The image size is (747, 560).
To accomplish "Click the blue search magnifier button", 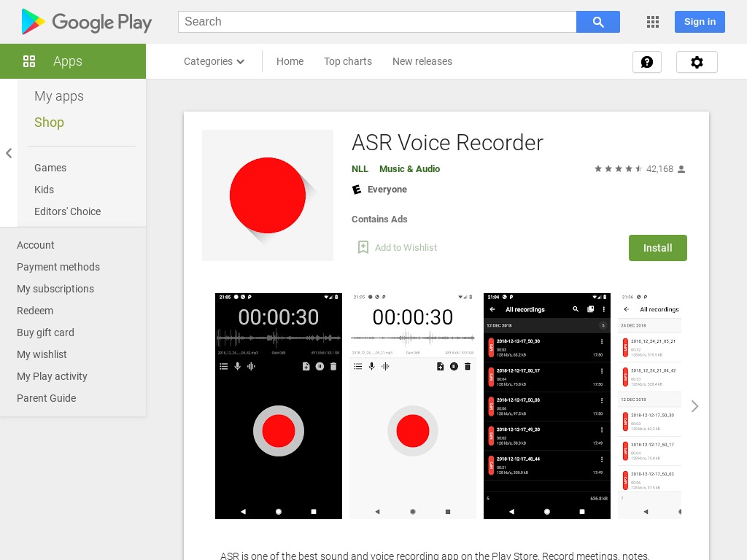I will pyautogui.click(x=598, y=22).
